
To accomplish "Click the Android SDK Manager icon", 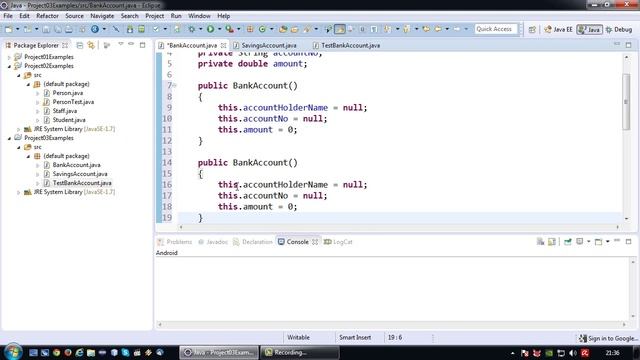I will [x=130, y=29].
